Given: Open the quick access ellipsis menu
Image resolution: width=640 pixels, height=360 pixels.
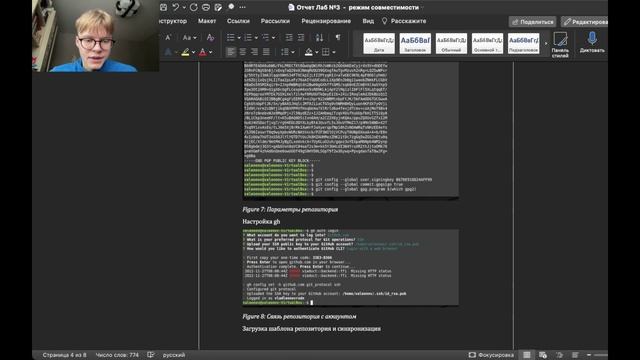Looking at the screenshot, I should click(242, 7).
